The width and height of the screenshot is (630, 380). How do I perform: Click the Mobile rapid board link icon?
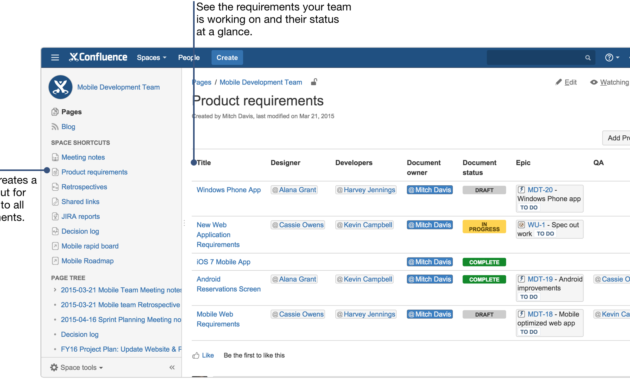coord(55,246)
